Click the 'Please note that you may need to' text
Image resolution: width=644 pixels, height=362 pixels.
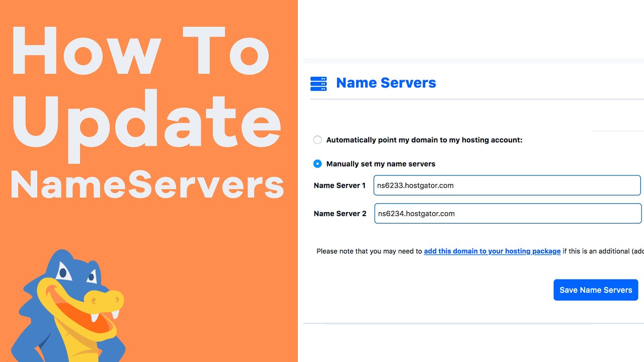coord(369,251)
